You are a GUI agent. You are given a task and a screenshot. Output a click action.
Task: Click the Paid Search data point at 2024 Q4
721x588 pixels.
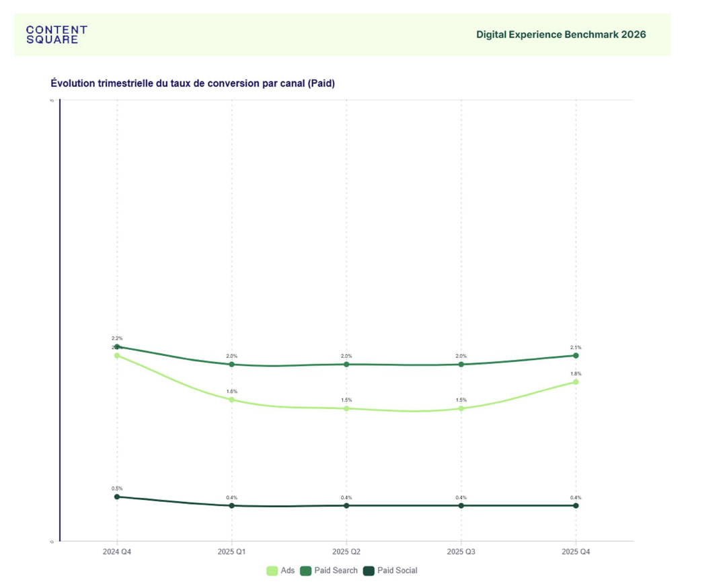[117, 347]
